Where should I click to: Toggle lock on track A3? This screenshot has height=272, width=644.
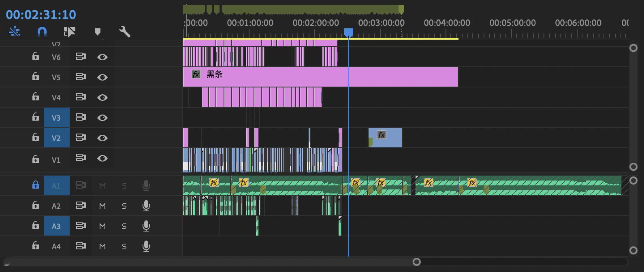click(36, 225)
